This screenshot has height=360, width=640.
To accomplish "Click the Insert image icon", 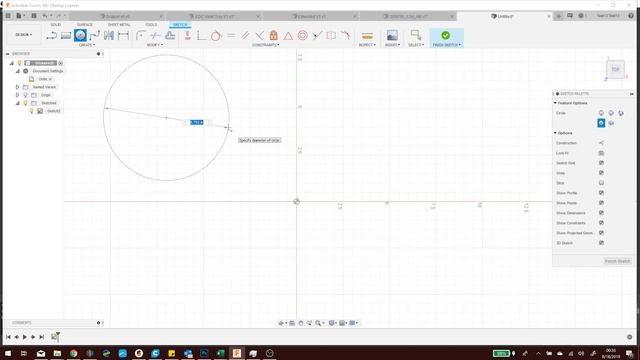I will click(392, 36).
